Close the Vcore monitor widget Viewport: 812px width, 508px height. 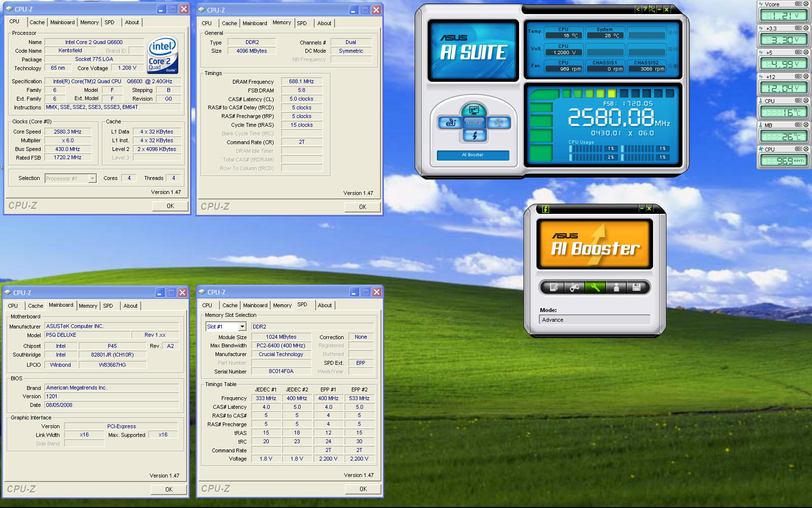[x=806, y=4]
